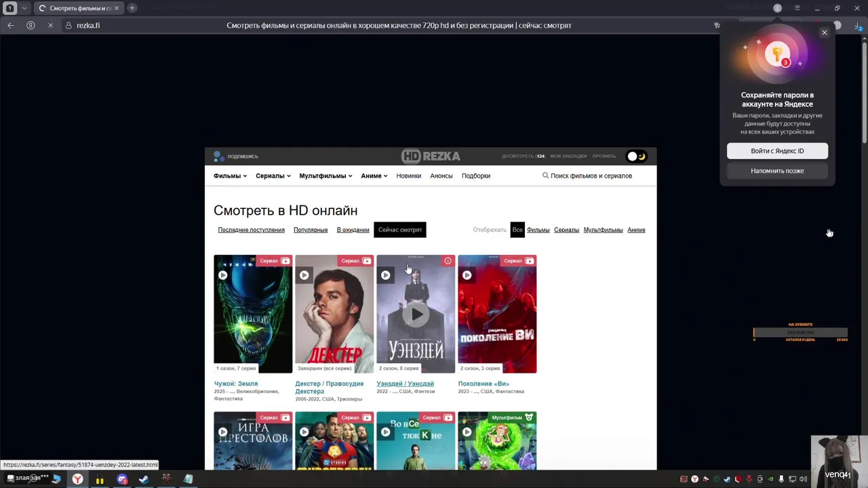Click Напомнить позже button
868x488 pixels.
click(x=777, y=171)
